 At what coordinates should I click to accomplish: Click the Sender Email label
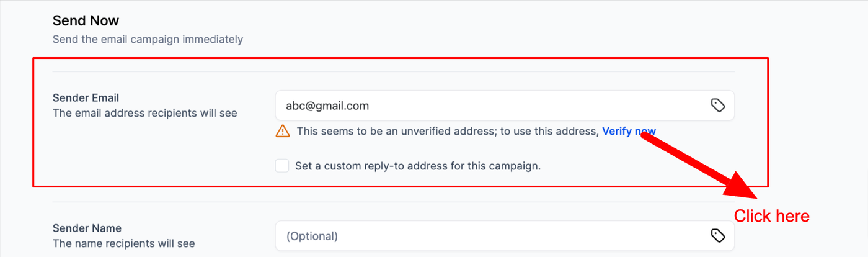pos(86,98)
